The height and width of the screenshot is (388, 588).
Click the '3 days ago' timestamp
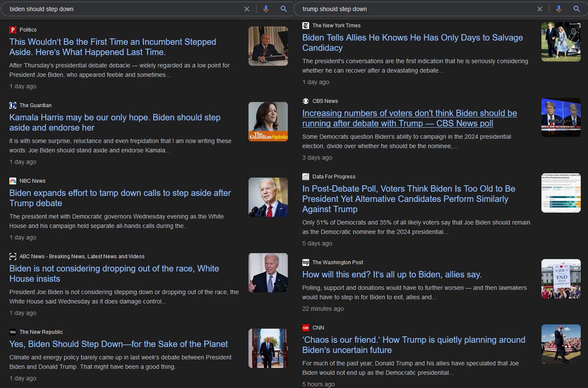[x=317, y=158]
